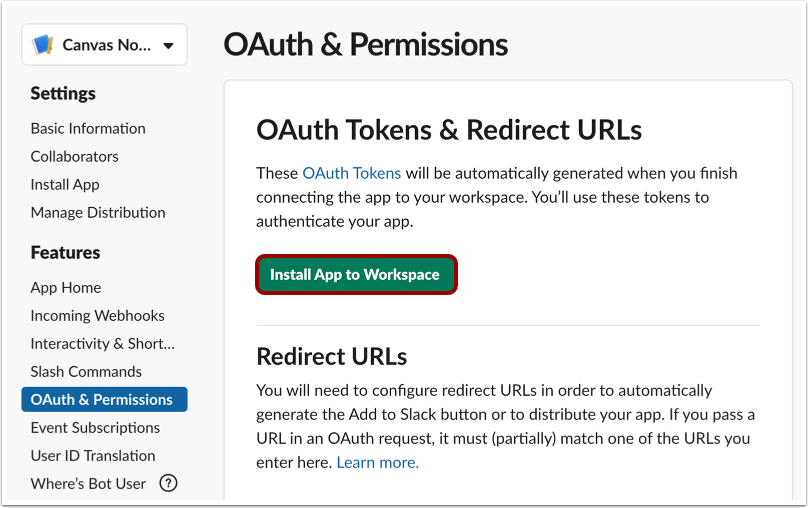Click the Canvas app logo icon
Screen dimensions: 808x508
click(x=42, y=45)
